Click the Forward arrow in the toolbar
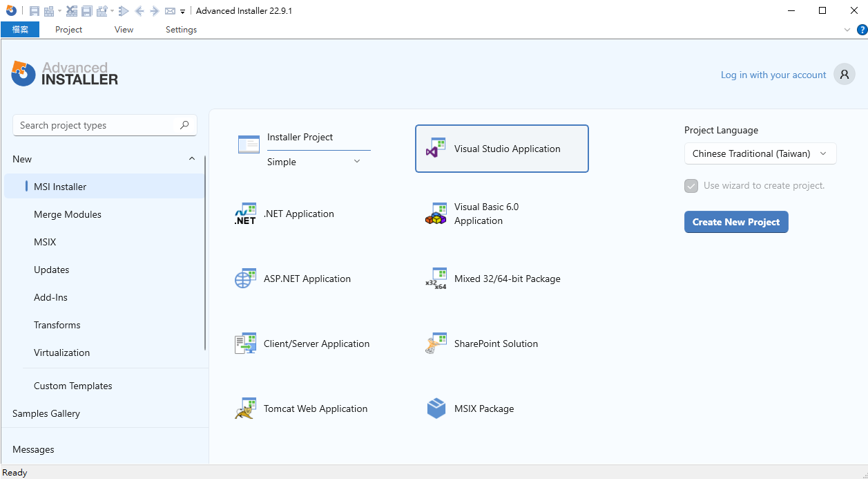Screen dimensions: 868x479 [155, 11]
